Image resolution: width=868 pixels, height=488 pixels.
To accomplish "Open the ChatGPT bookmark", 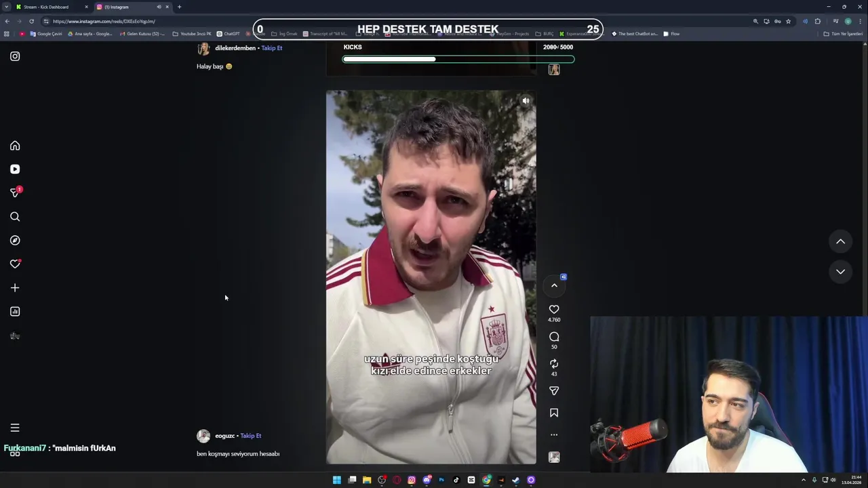I will click(x=228, y=34).
